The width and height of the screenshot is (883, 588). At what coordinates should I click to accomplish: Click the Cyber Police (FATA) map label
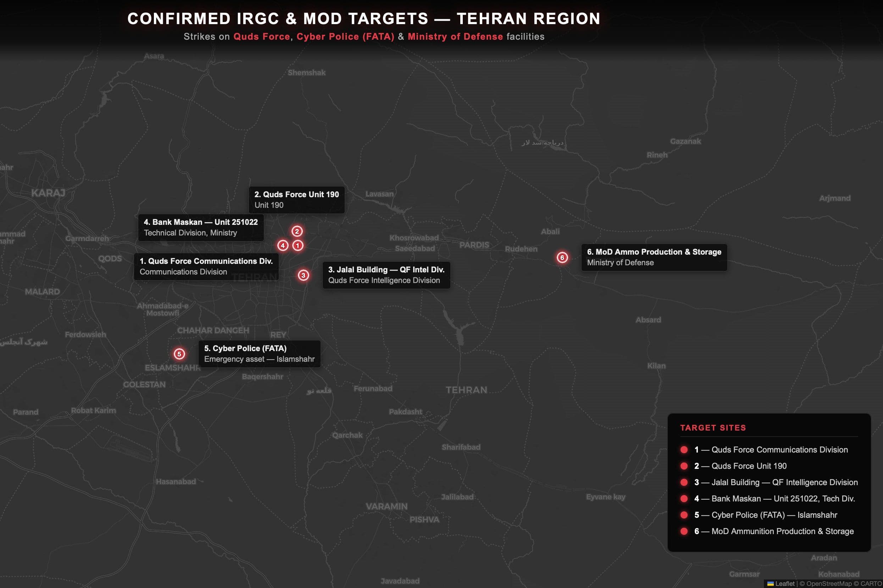[260, 354]
